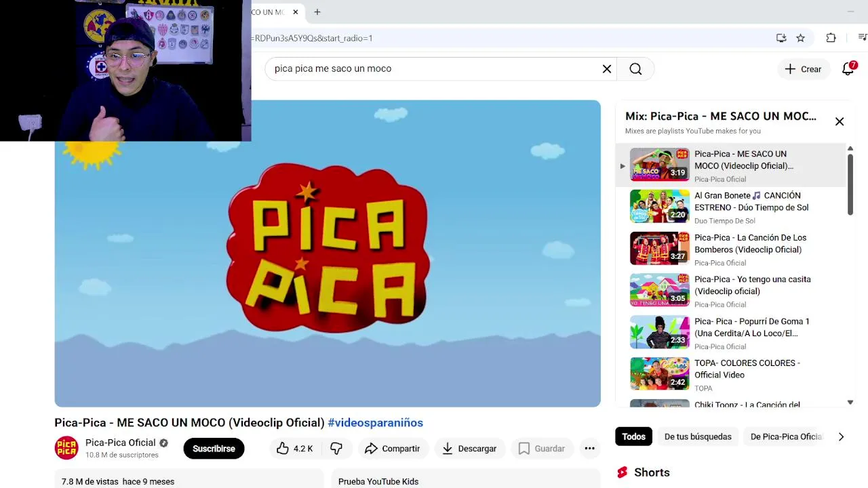
Task: Play Al Gran Bonete video thumbnail
Action: coord(659,206)
